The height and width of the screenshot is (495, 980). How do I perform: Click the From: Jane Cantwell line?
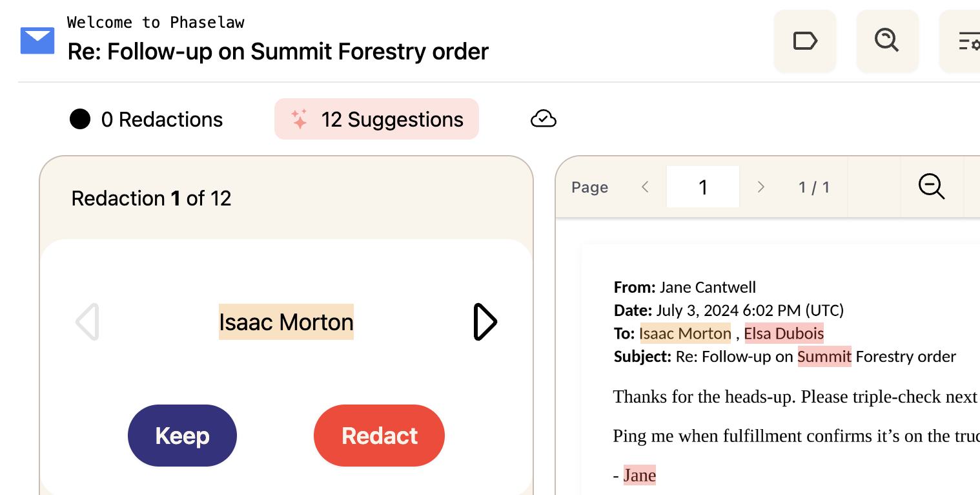click(x=684, y=287)
